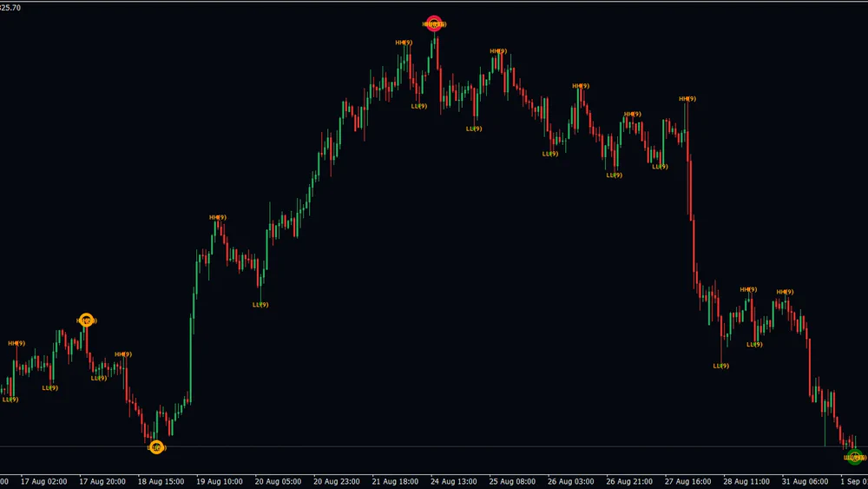Click the '21 Aug 18:00' time axis label
Viewport: 868px width, 489px height.
pos(395,482)
